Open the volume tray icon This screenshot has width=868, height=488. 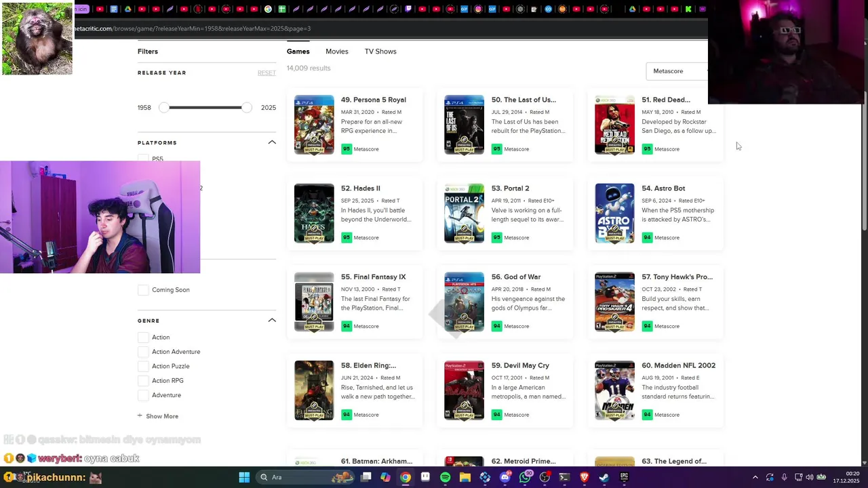point(810,477)
